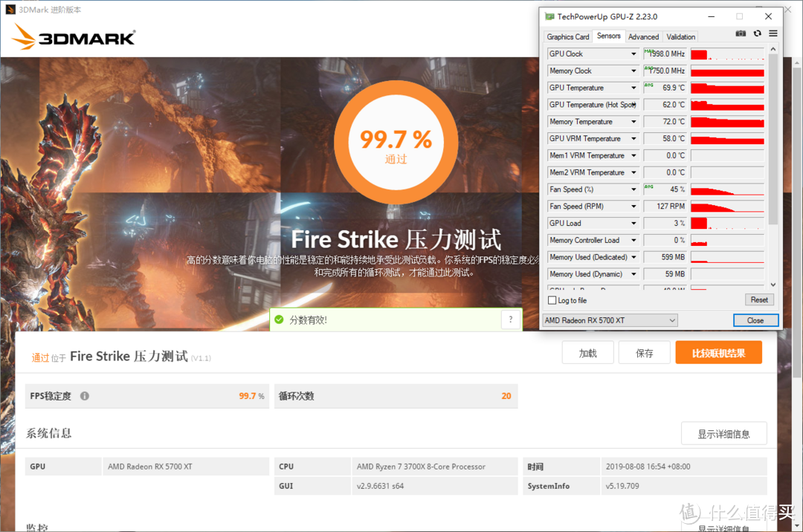Click the question mark help icon
Viewport: 803px width, 532px height.
pyautogui.click(x=511, y=319)
